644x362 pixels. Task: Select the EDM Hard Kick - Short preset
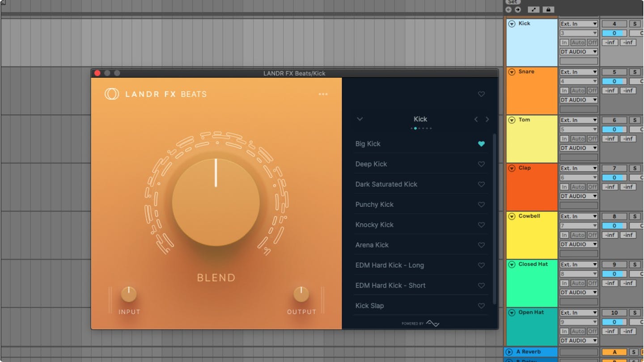tap(390, 286)
